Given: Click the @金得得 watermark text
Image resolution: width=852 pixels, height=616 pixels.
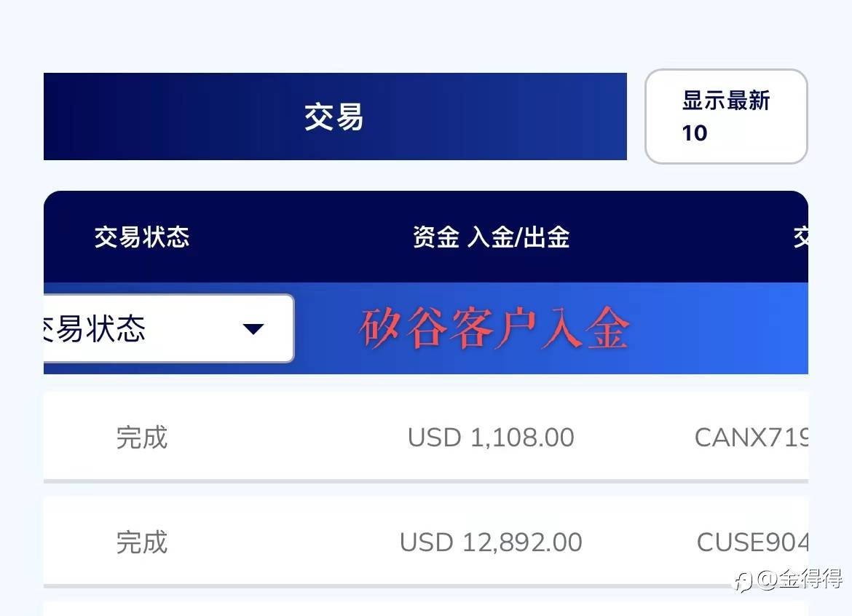Looking at the screenshot, I should (x=800, y=580).
